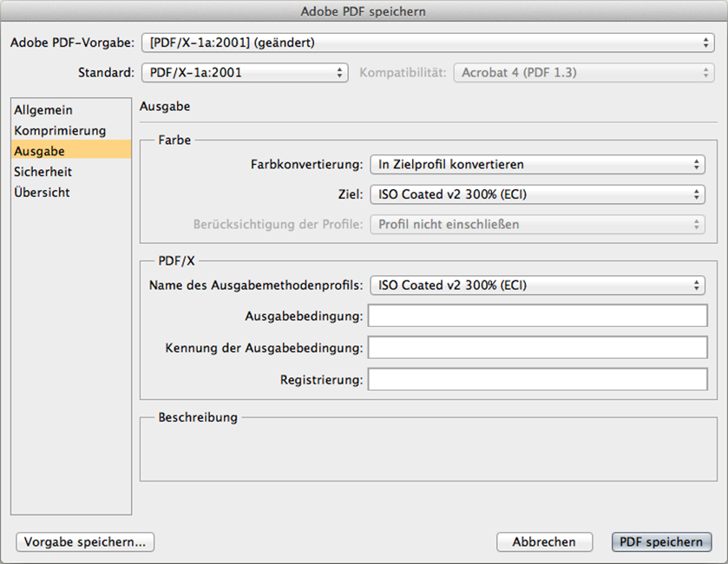Click the Registrierung text field
Screen dimensions: 728x564
click(x=538, y=379)
